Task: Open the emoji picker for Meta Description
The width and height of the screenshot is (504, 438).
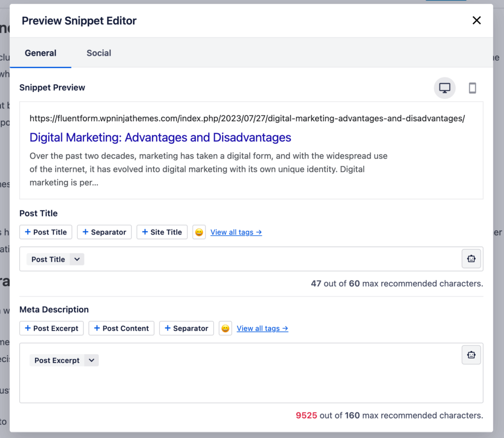Action: tap(225, 328)
